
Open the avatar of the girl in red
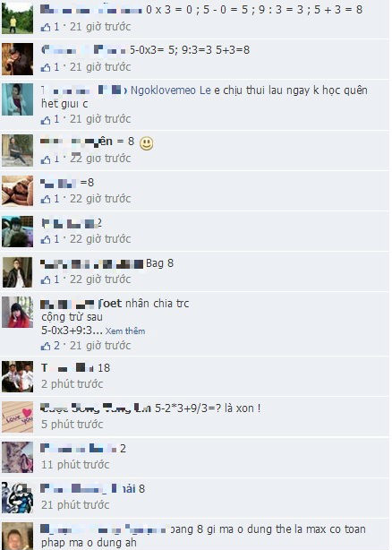(18, 313)
